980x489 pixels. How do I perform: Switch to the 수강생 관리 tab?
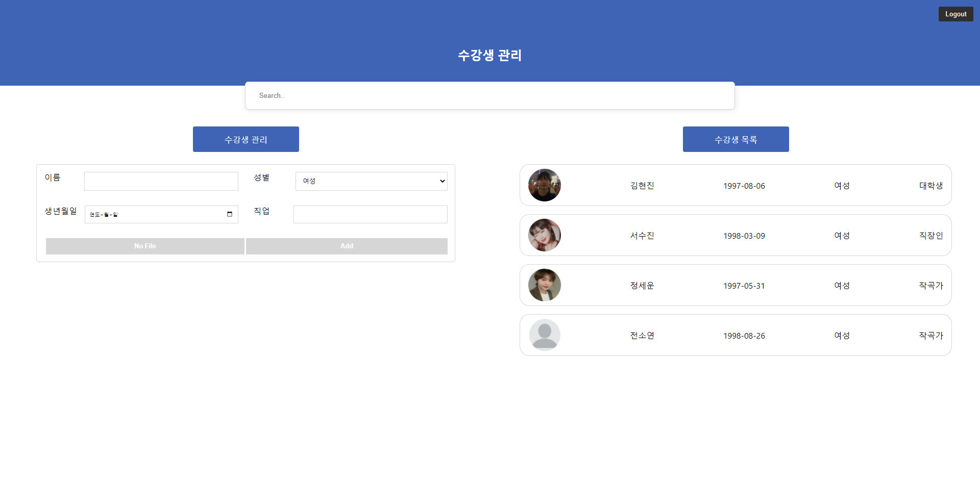tap(246, 139)
